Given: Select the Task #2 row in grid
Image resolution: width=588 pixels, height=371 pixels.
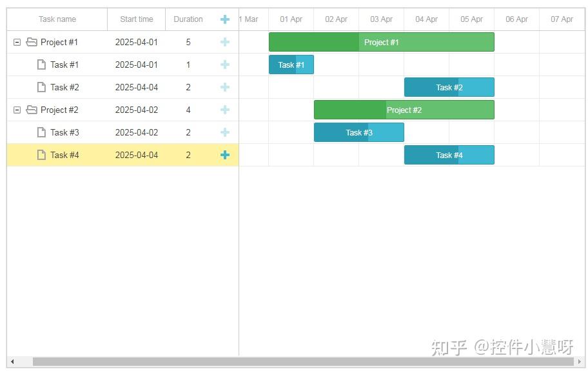Looking at the screenshot, I should [122, 87].
